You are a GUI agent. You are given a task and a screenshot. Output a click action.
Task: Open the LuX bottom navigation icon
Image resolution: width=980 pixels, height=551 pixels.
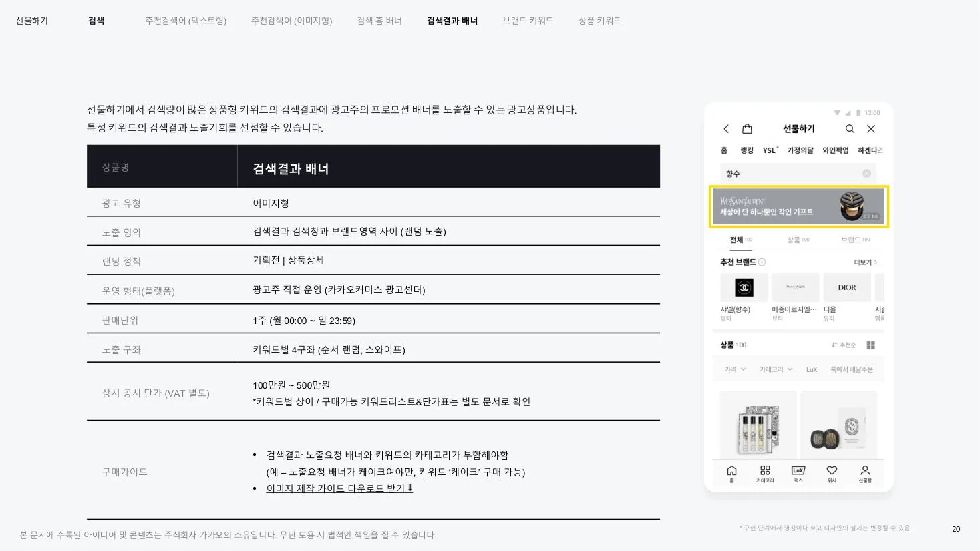point(798,474)
